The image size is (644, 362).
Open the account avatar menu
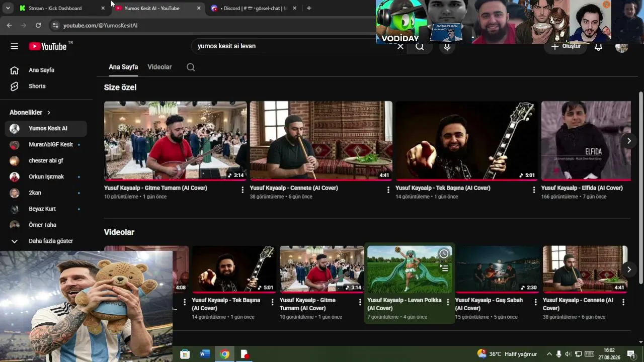click(x=621, y=47)
